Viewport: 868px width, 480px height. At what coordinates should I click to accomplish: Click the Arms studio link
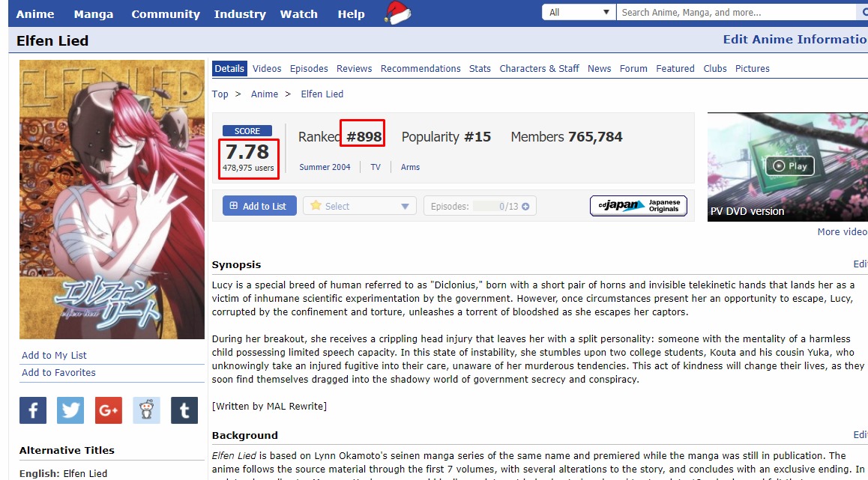pyautogui.click(x=410, y=167)
